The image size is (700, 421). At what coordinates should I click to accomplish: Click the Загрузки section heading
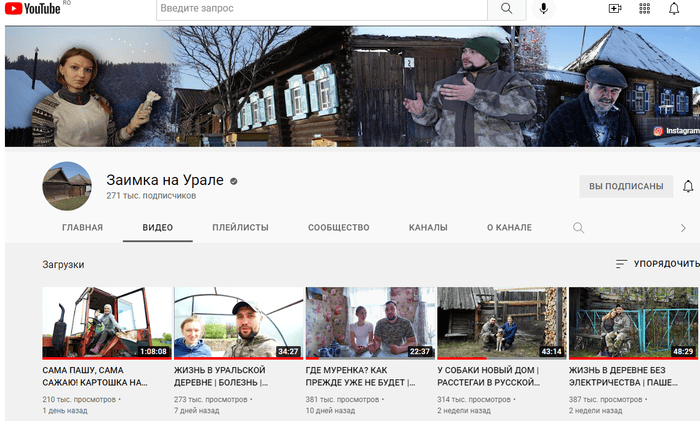point(63,264)
